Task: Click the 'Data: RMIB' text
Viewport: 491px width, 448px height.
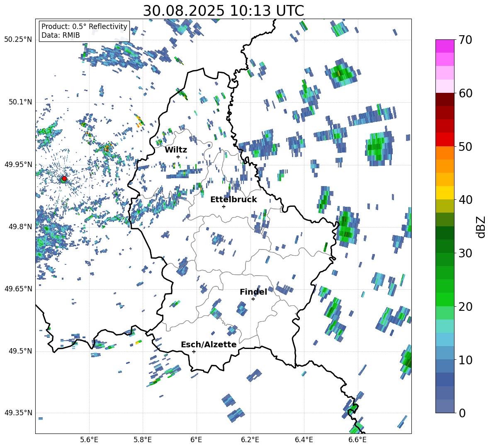Action: tap(61, 35)
